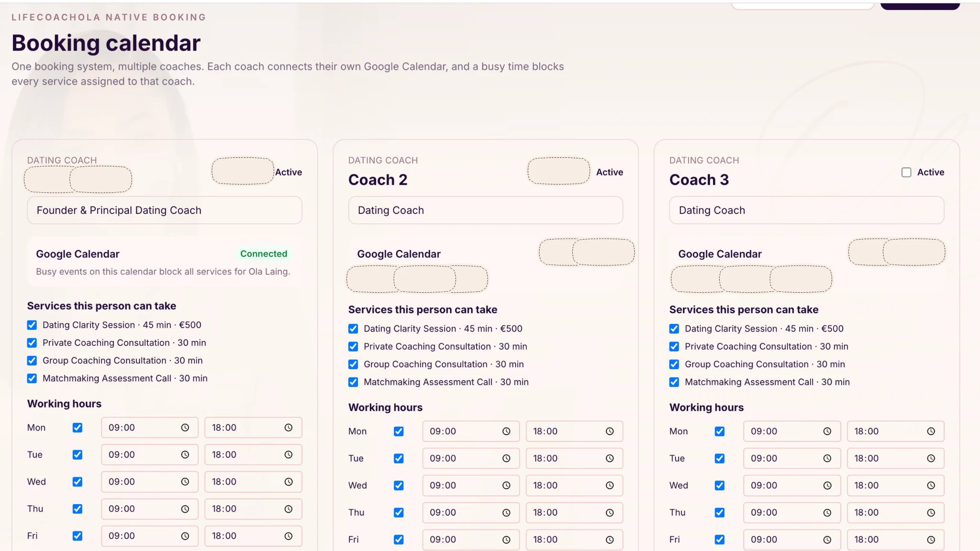
Task: Open time picker clock for Coach 1 Monday start
Action: coord(185,428)
